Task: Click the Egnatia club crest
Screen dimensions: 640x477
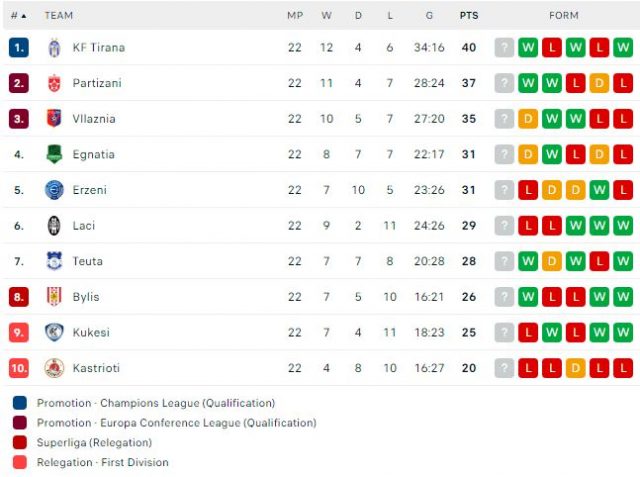Action: 54,154
